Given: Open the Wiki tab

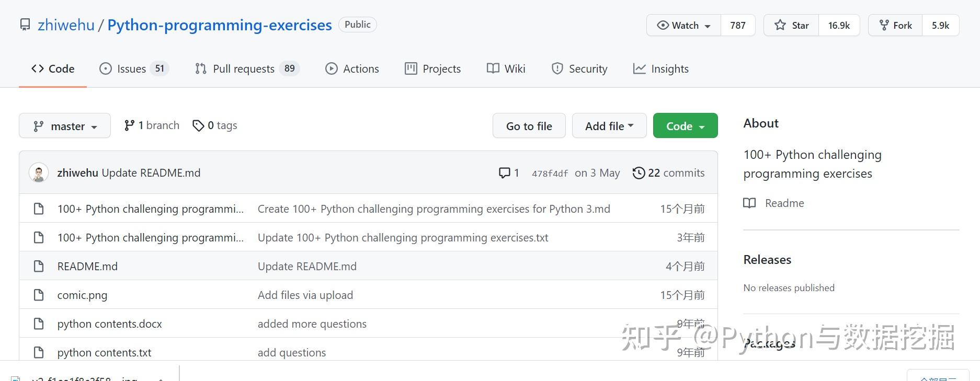Looking at the screenshot, I should pos(506,69).
